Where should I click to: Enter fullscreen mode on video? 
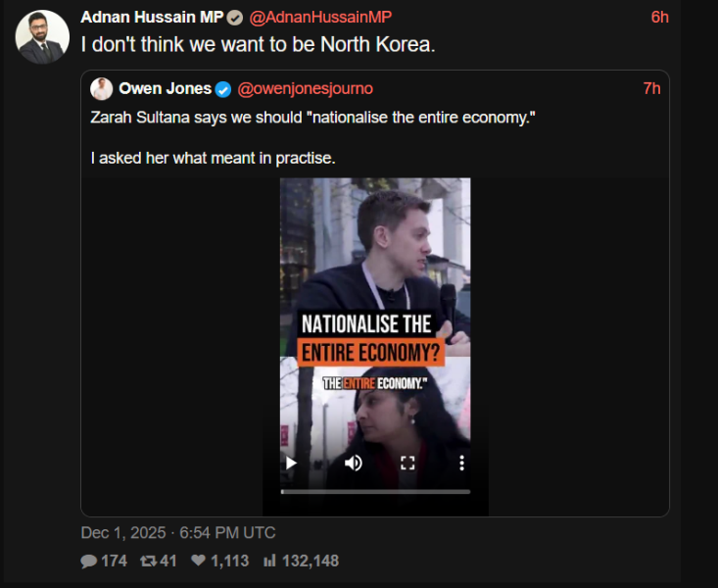(x=407, y=463)
